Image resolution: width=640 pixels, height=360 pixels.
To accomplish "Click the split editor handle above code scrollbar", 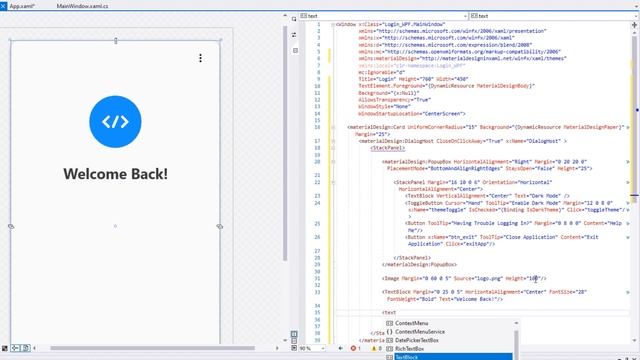I will (x=634, y=25).
